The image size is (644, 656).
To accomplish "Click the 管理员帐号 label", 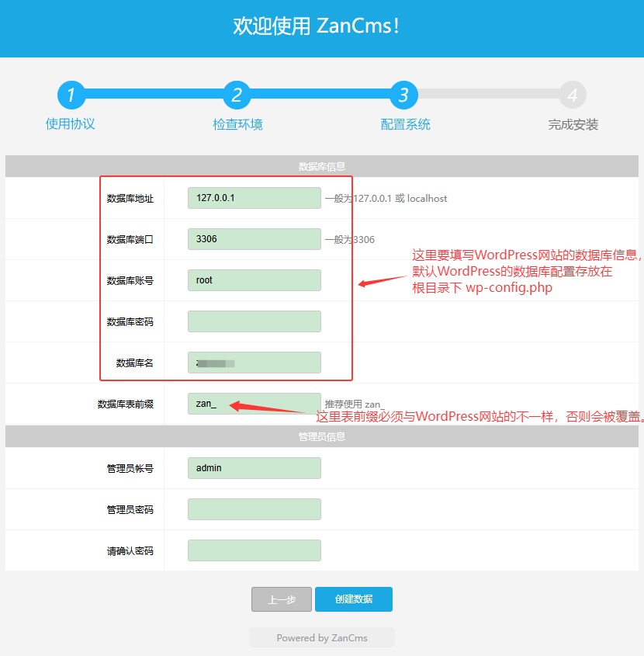I will [x=130, y=468].
